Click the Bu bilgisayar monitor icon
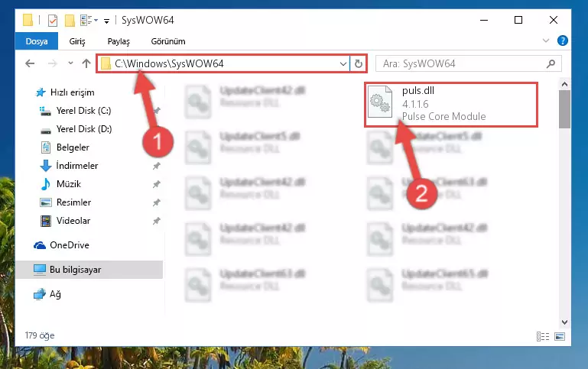588x369 pixels. pyautogui.click(x=40, y=270)
